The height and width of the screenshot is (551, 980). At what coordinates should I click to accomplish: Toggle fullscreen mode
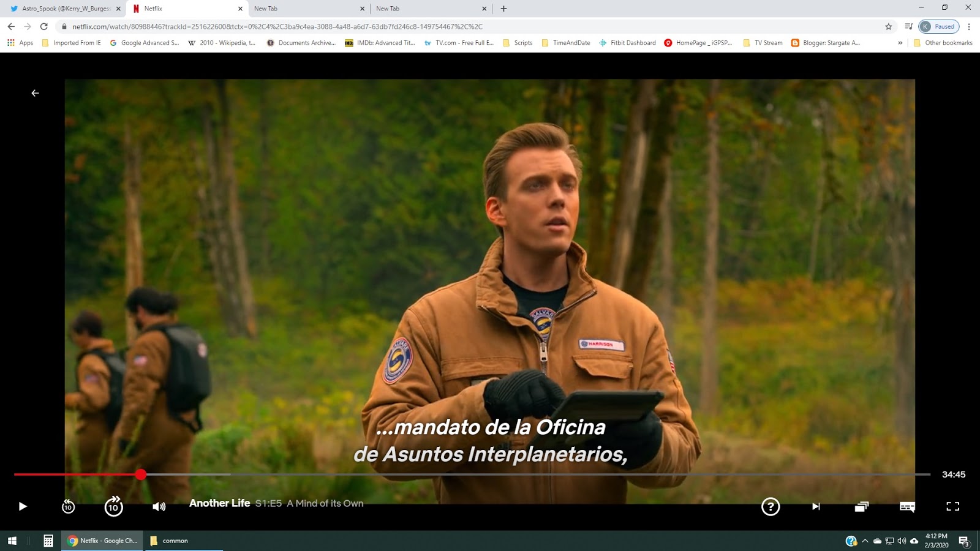click(953, 506)
